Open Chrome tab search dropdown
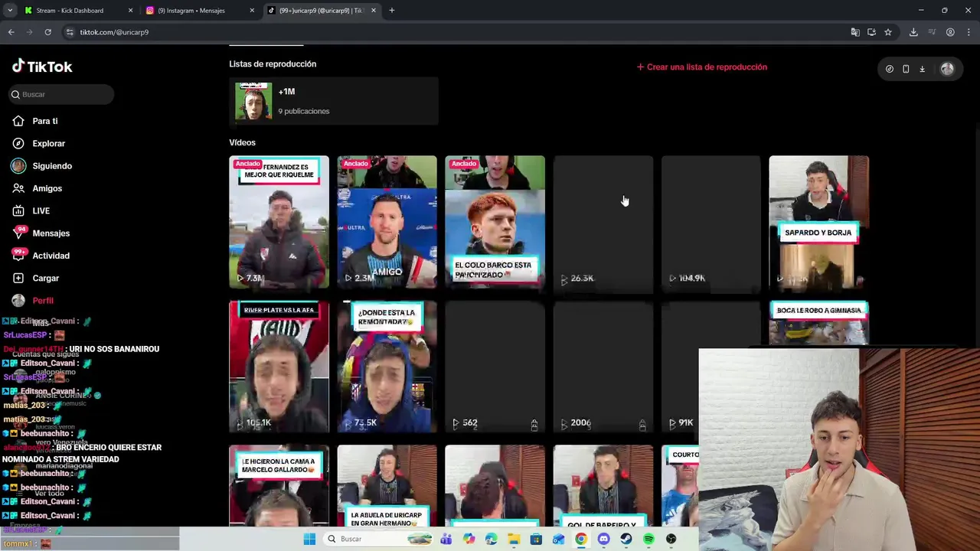Image resolution: width=980 pixels, height=551 pixels. [10, 11]
